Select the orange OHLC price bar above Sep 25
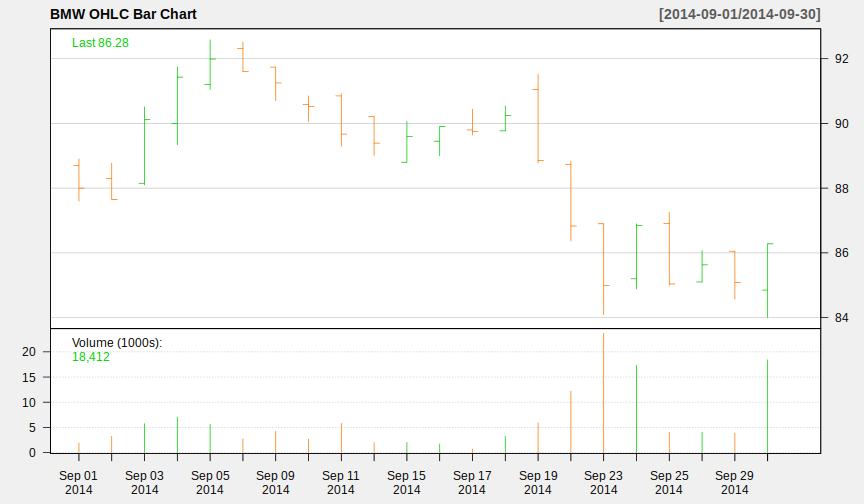This screenshot has height=504, width=864. point(669,248)
